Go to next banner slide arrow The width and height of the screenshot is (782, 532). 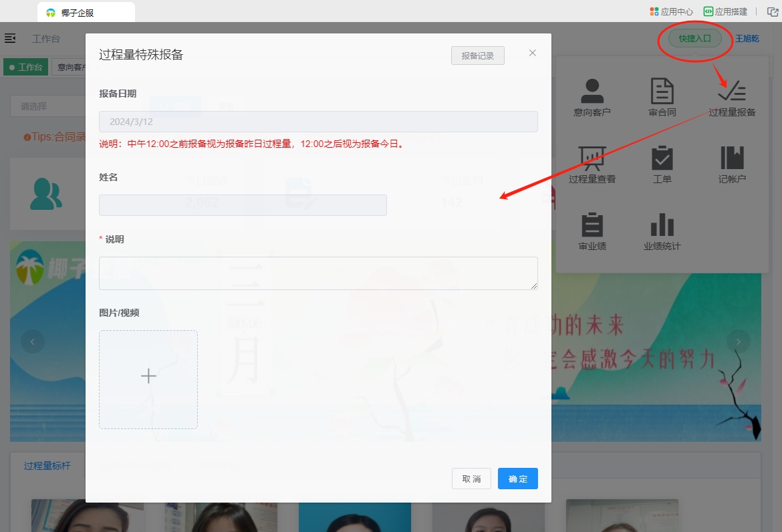(x=738, y=342)
